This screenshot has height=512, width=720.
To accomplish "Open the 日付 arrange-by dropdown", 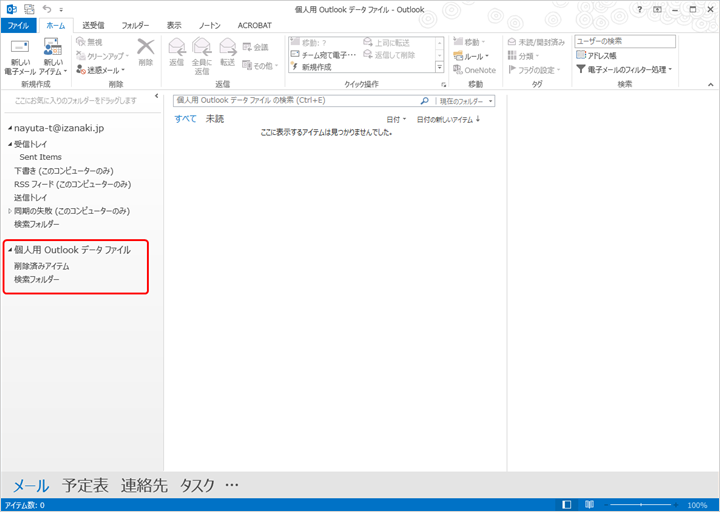I will tap(396, 119).
